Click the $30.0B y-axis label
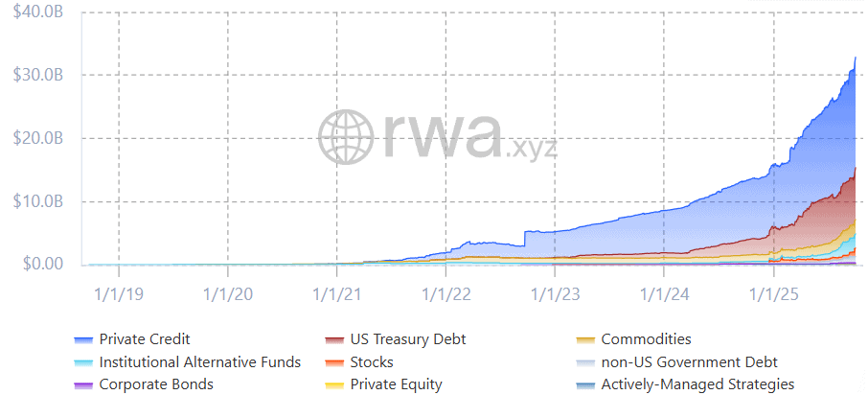This screenshot has height=395, width=868. (x=43, y=75)
